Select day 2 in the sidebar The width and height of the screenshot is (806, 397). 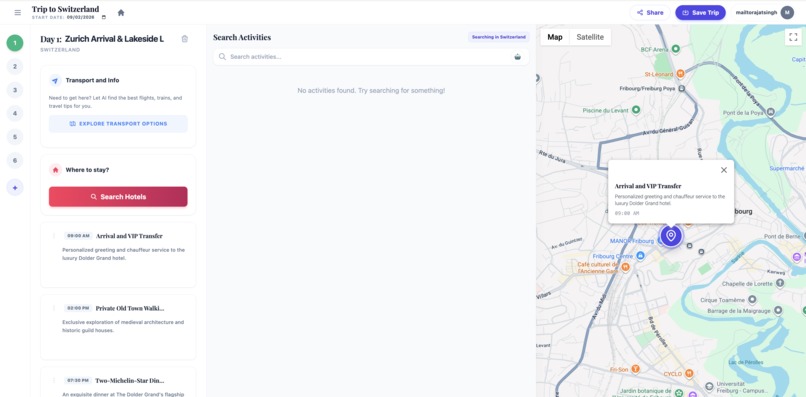(x=15, y=66)
